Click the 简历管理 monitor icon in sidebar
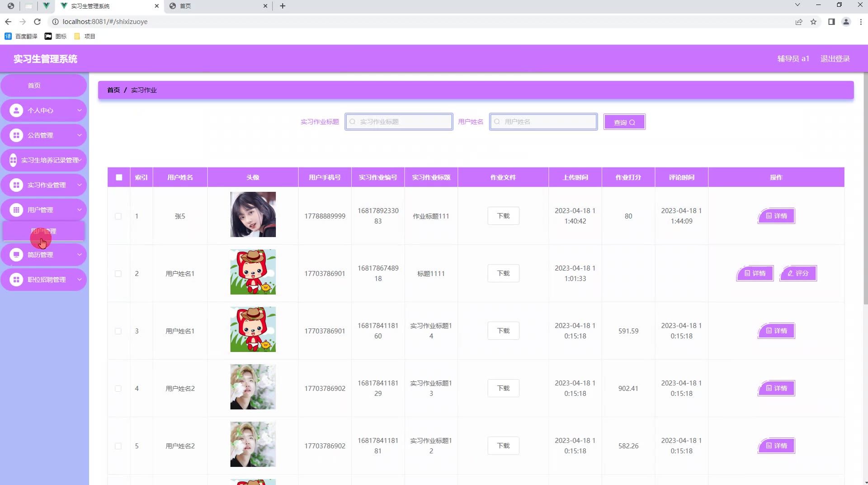 tap(16, 255)
